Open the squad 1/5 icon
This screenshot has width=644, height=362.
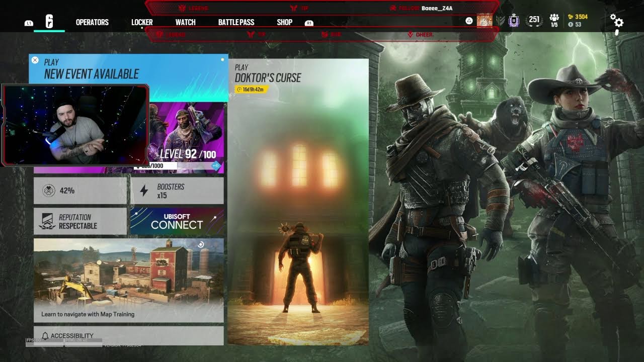point(554,20)
